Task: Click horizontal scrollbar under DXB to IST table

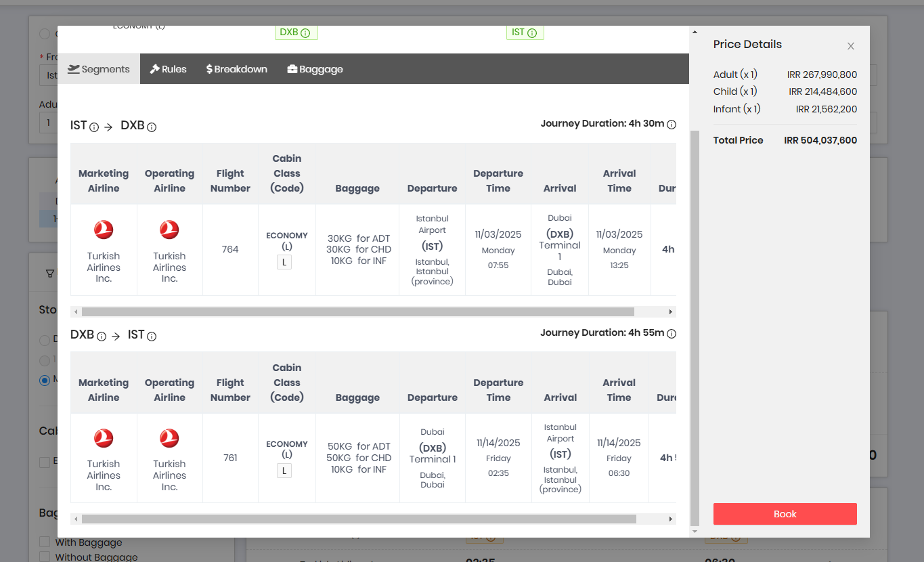Action: (x=359, y=519)
